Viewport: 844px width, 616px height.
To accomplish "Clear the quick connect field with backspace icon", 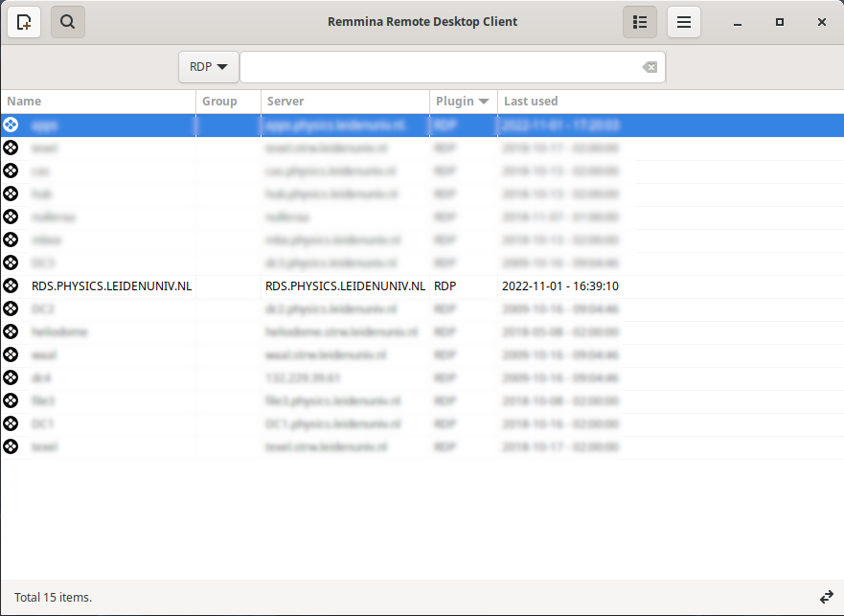I will pos(650,67).
